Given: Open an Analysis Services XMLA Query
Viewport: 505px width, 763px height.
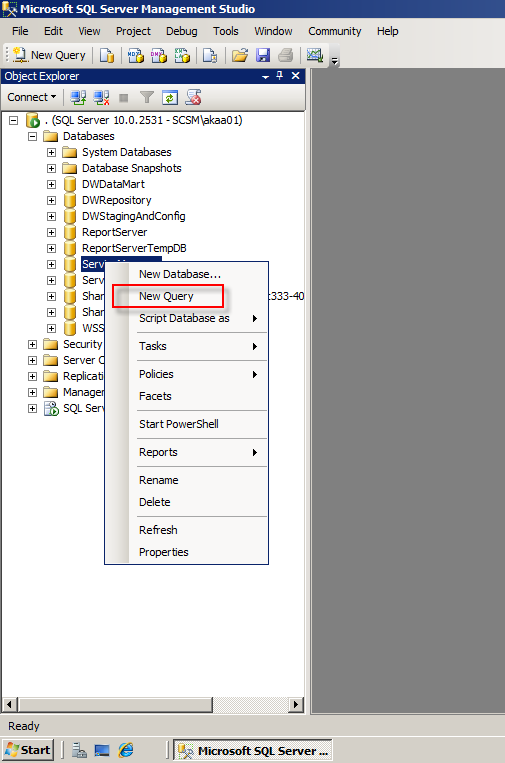Looking at the screenshot, I should [182, 55].
